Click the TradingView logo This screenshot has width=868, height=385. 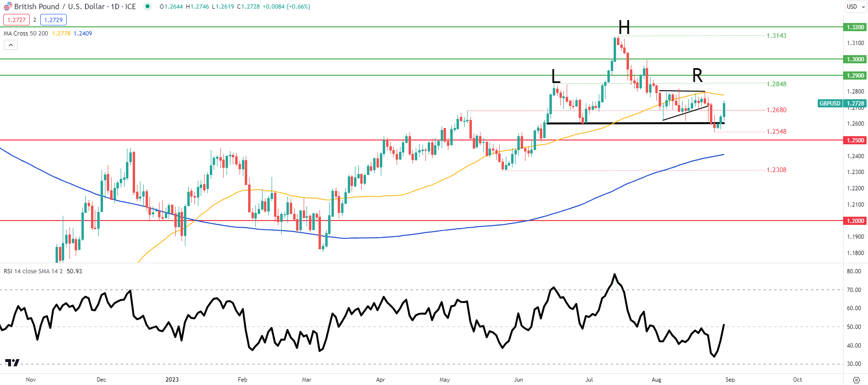(x=12, y=362)
